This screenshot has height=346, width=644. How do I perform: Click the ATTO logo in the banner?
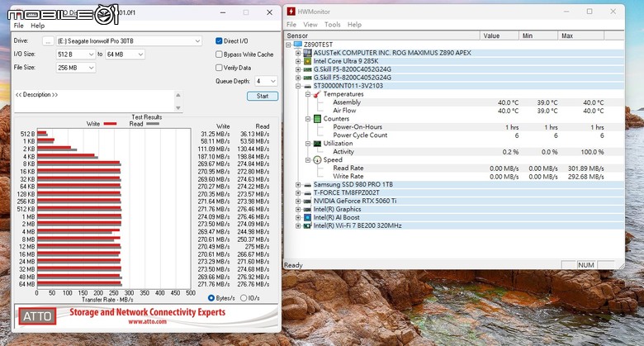click(37, 316)
